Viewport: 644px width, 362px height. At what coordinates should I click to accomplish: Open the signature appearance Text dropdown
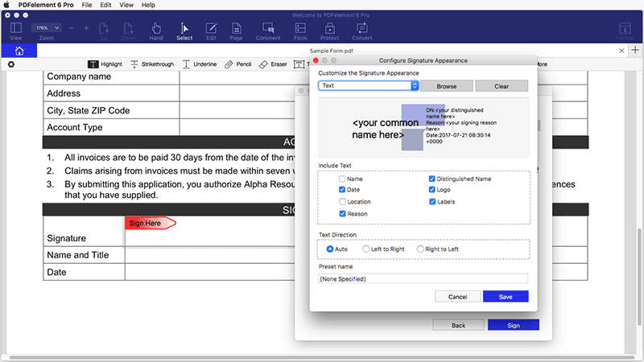tap(369, 85)
